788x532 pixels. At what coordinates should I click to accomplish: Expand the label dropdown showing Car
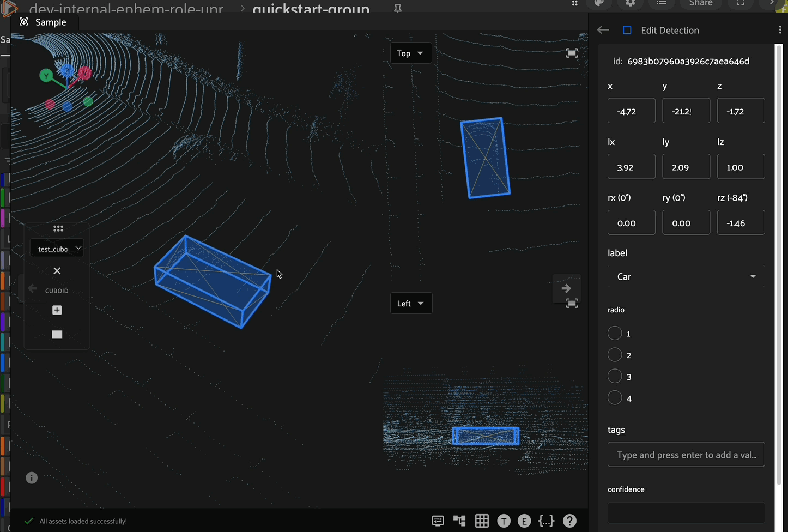686,277
